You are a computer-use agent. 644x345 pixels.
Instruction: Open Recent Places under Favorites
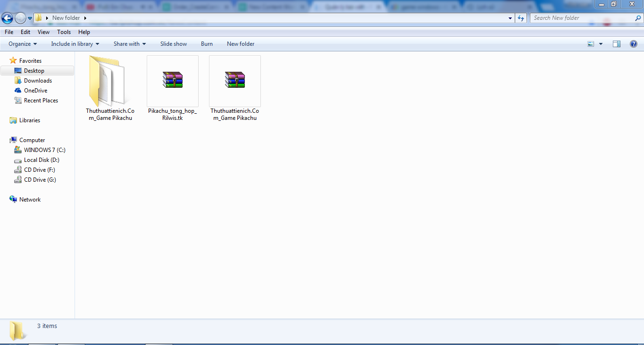41,101
